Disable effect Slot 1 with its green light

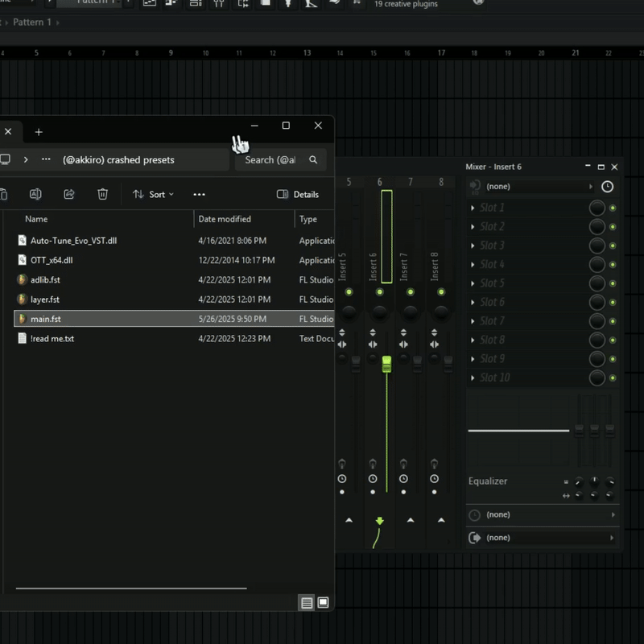[613, 208]
